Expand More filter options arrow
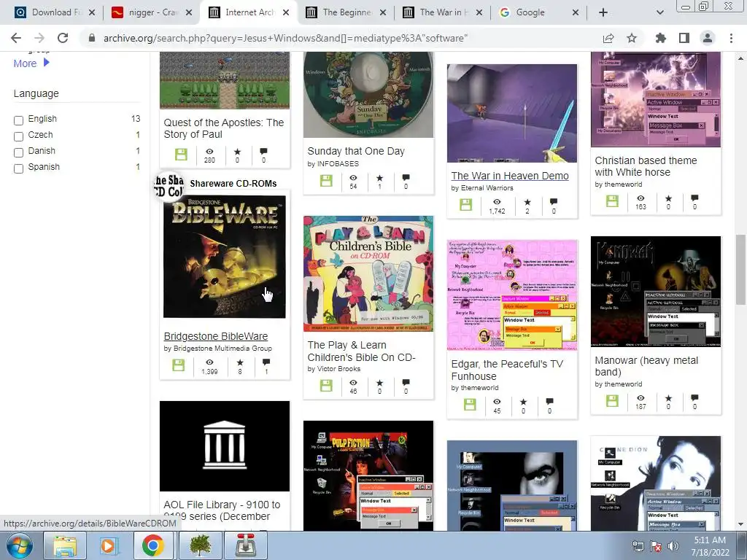The width and height of the screenshot is (747, 560). point(46,63)
